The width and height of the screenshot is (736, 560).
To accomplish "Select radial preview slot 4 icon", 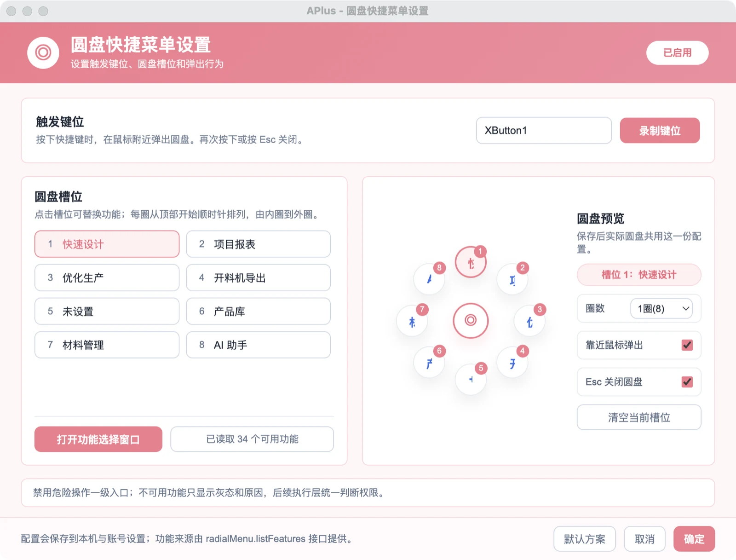I will tap(512, 363).
